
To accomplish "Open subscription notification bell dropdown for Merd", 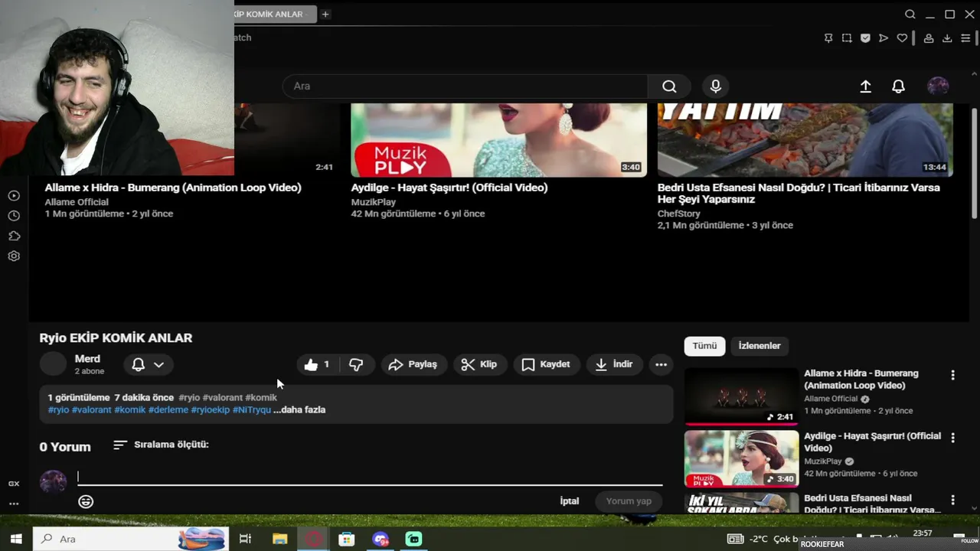I will [x=148, y=364].
